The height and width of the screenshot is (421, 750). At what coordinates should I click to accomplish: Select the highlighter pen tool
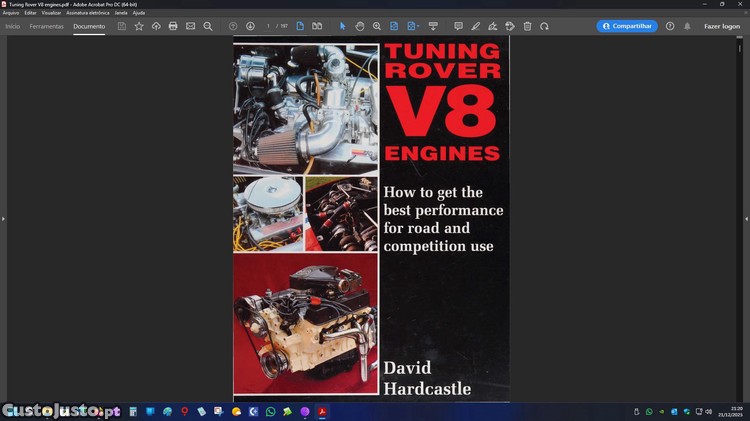click(x=475, y=26)
